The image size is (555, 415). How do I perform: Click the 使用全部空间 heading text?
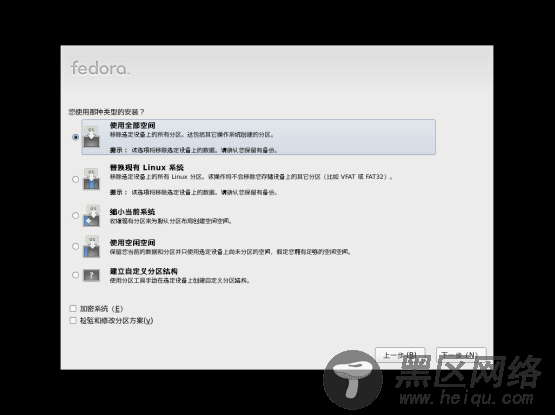132,125
